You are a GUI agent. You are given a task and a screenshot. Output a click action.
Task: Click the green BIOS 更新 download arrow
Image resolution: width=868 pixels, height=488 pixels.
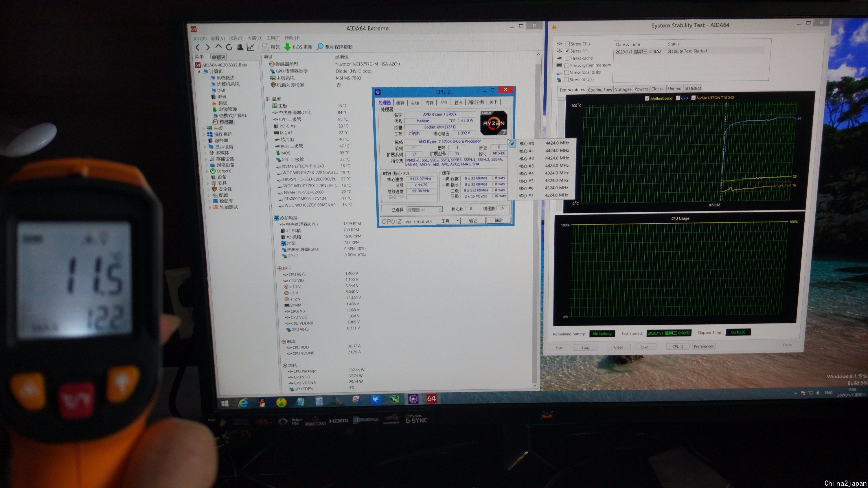click(x=287, y=47)
